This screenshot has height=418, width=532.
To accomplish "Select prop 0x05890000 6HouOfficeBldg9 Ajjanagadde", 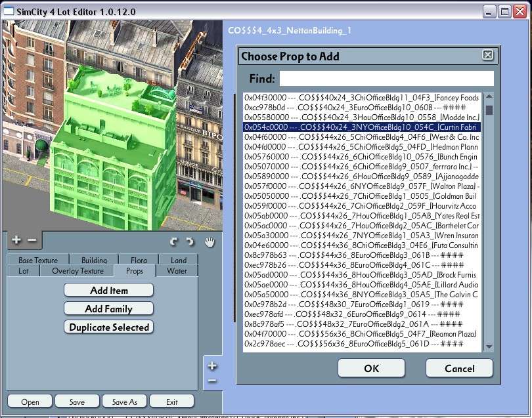I will [x=362, y=177].
